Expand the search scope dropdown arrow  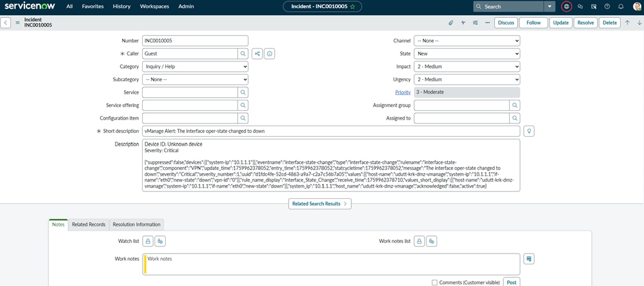(x=550, y=7)
